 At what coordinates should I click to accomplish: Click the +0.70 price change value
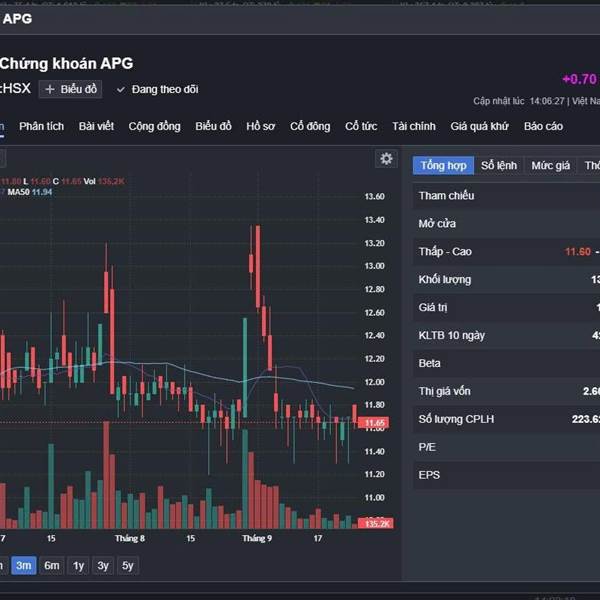click(x=579, y=79)
